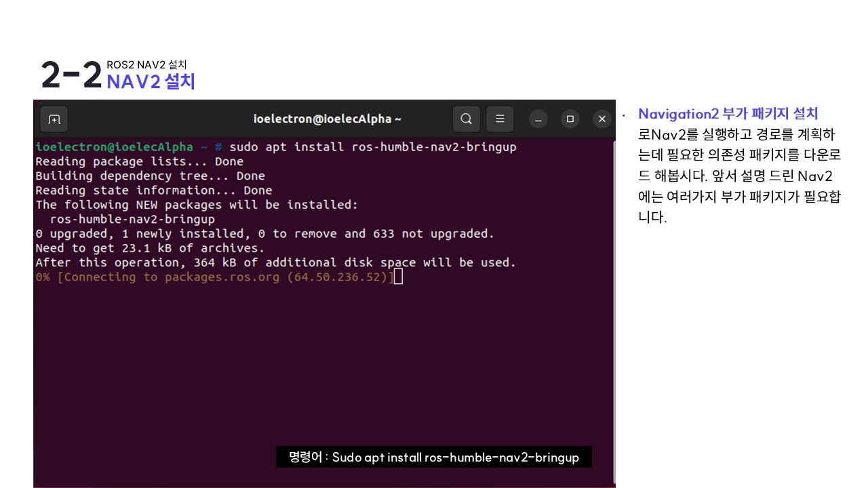The width and height of the screenshot is (868, 488).
Task: Click the line Building dependency tree... Done
Action: [150, 176]
